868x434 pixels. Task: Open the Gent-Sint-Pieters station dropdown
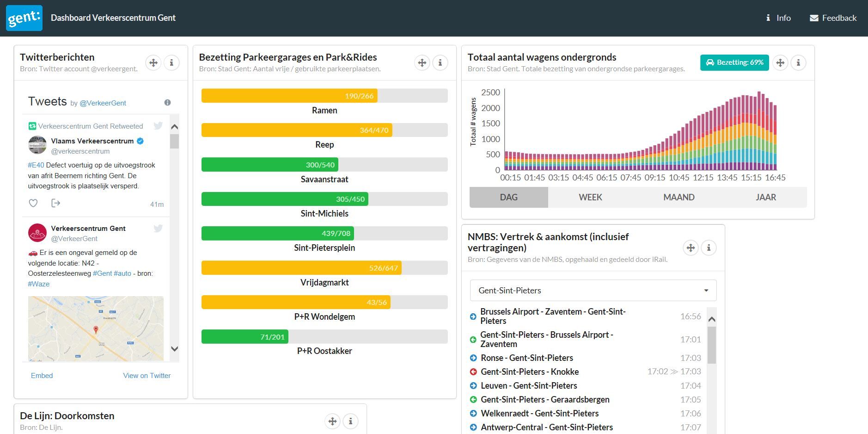(593, 291)
